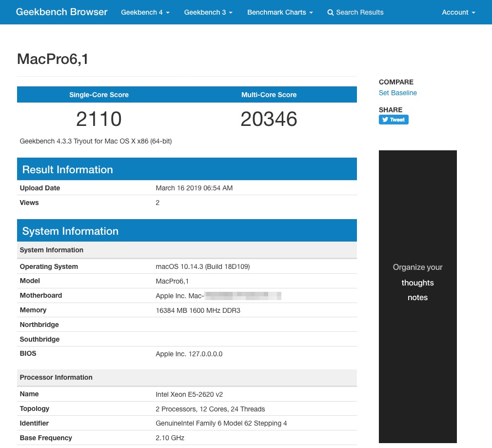Screen dimensions: 492x448
Task: Click the Processor Information subheader
Action: point(187,377)
